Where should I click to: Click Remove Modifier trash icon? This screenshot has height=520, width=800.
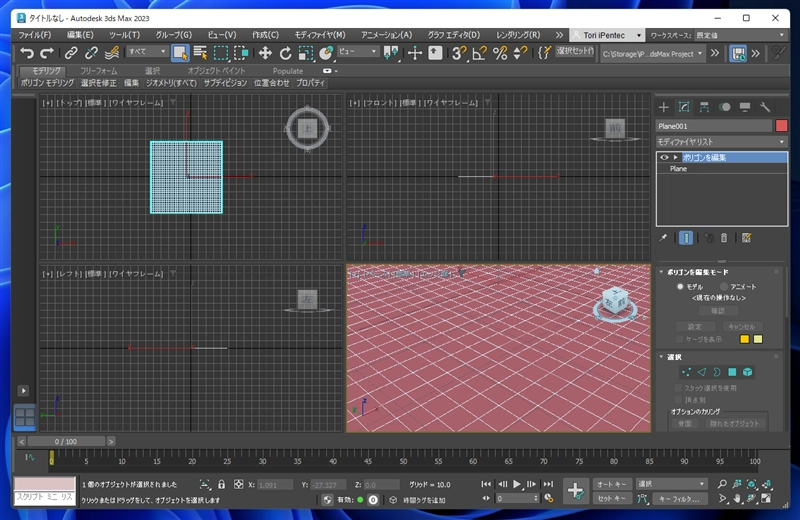(x=723, y=238)
